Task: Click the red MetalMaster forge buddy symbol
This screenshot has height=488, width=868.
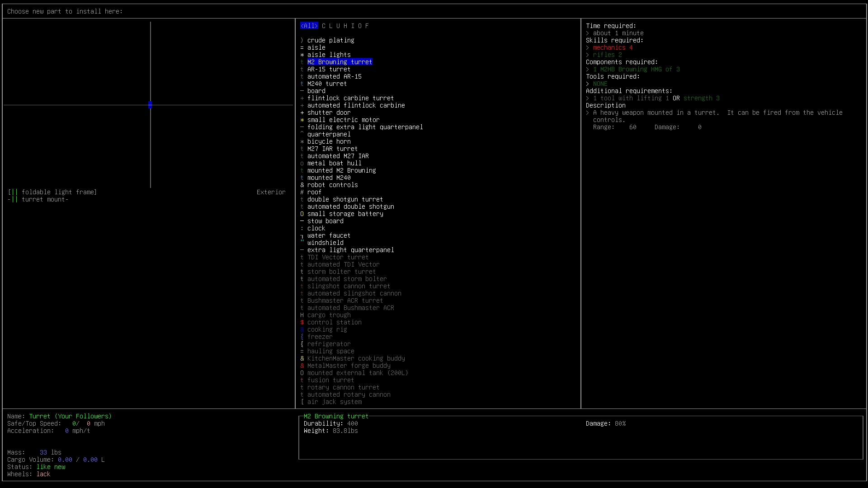Action: tap(302, 366)
